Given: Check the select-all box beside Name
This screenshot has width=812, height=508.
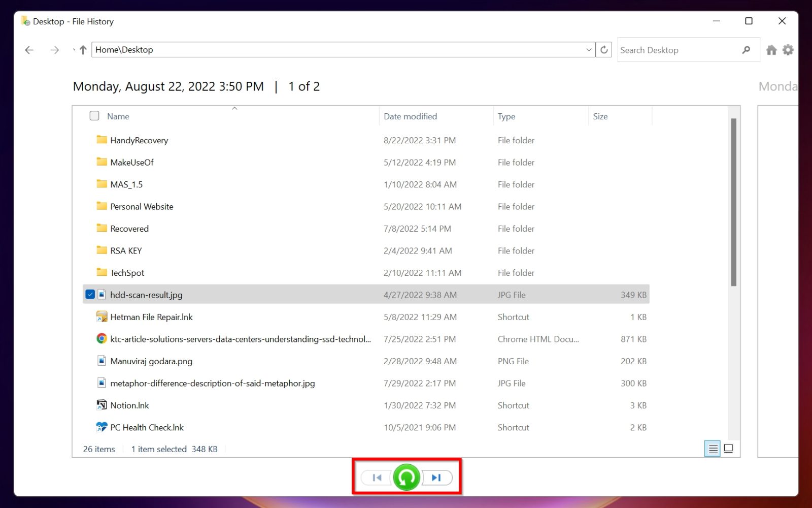Looking at the screenshot, I should click(94, 116).
